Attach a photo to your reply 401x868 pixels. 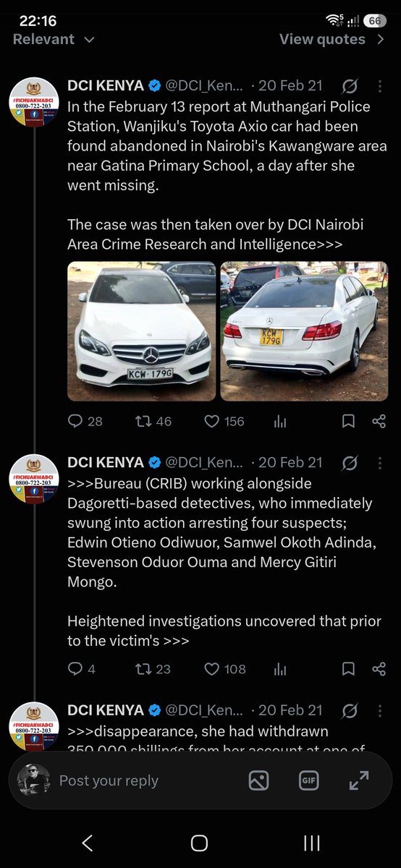click(x=258, y=780)
